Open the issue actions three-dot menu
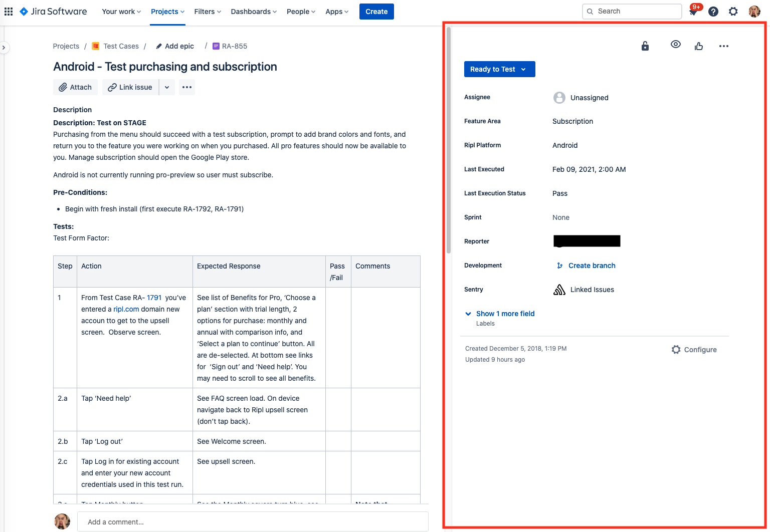770x532 pixels. (724, 46)
